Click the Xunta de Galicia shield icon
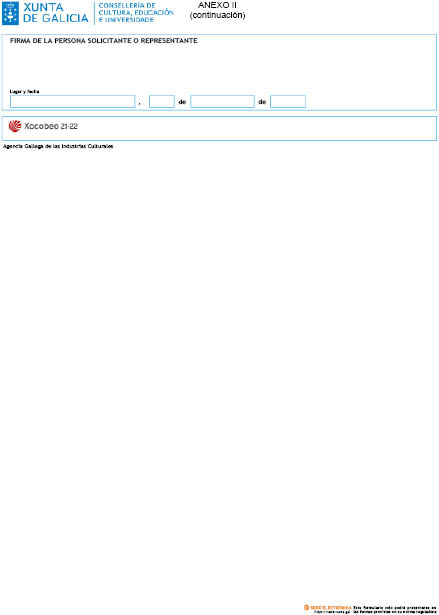This screenshot has height=615, width=439. click(x=10, y=13)
